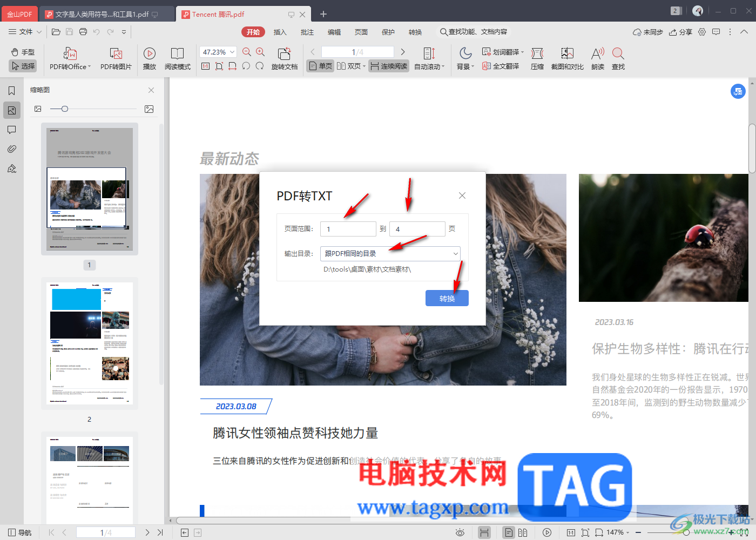Image resolution: width=756 pixels, height=540 pixels.
Task: Switch to 编辑 ribbon tab
Action: (x=334, y=32)
